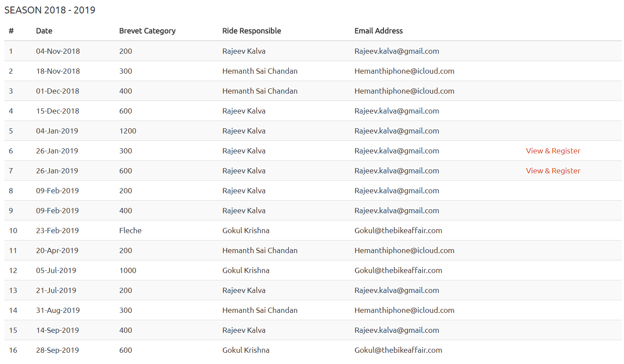The image size is (624, 364).
Task: Click the 1200 brevet category cell
Action: tap(128, 131)
